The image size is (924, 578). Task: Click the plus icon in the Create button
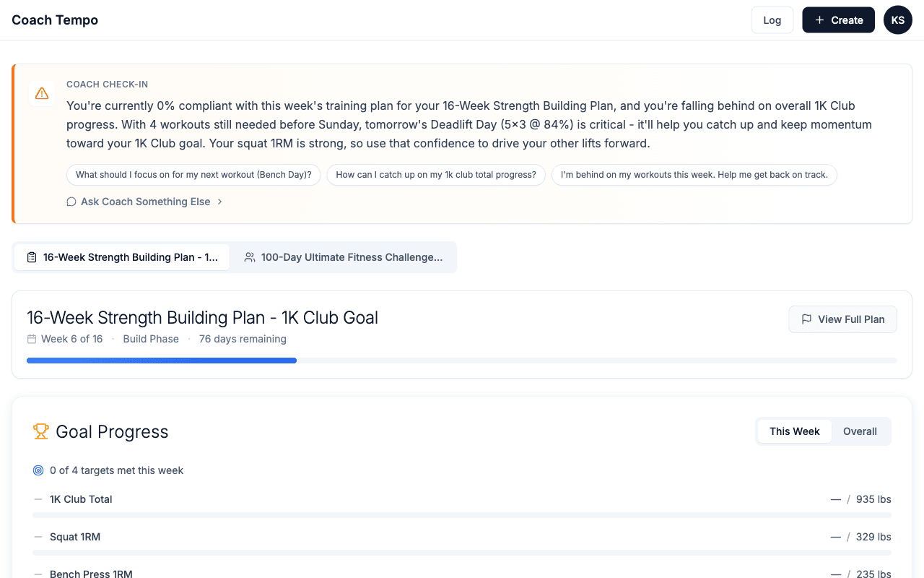pyautogui.click(x=819, y=20)
